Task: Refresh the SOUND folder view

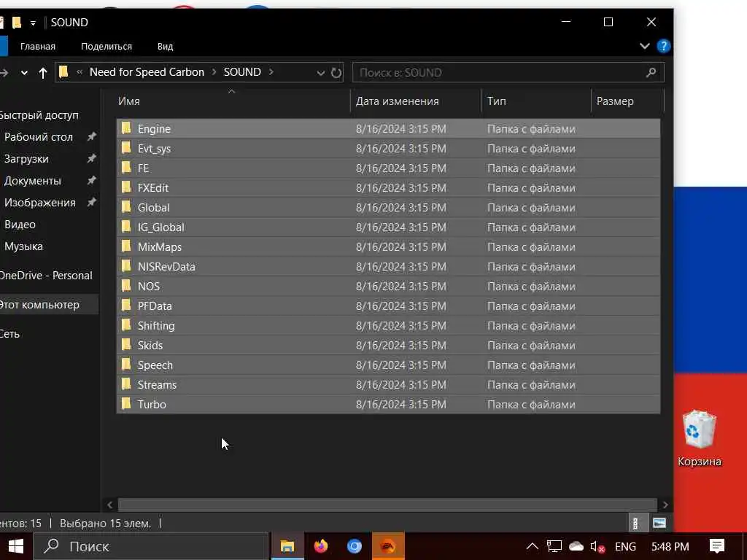Action: click(336, 72)
